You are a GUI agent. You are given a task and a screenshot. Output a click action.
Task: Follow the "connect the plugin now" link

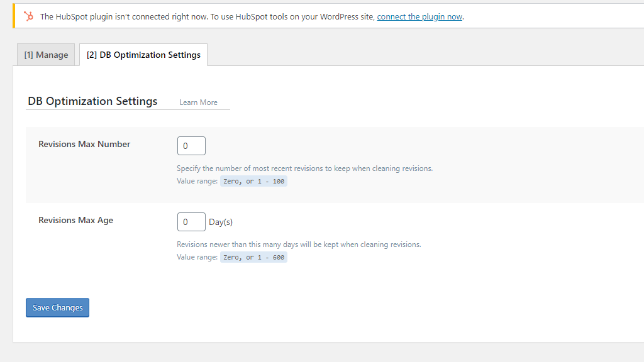click(419, 17)
